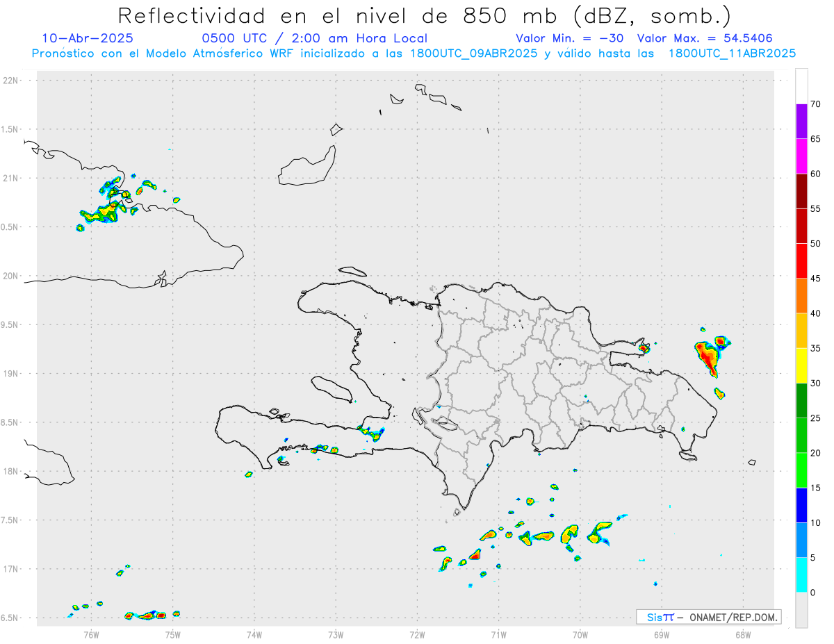834x644 pixels.
Task: Click the 'Valor Min. = -30' label
Action: (x=569, y=38)
